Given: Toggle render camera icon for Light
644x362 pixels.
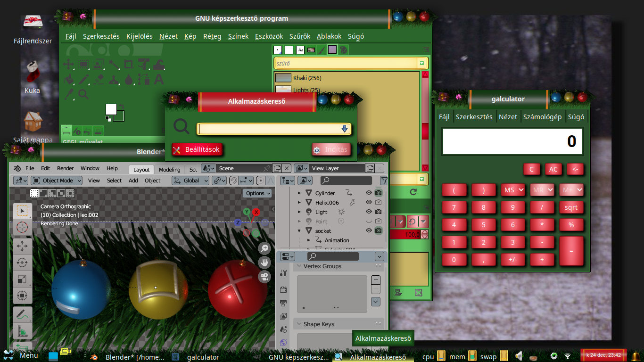Looking at the screenshot, I should 378,212.
